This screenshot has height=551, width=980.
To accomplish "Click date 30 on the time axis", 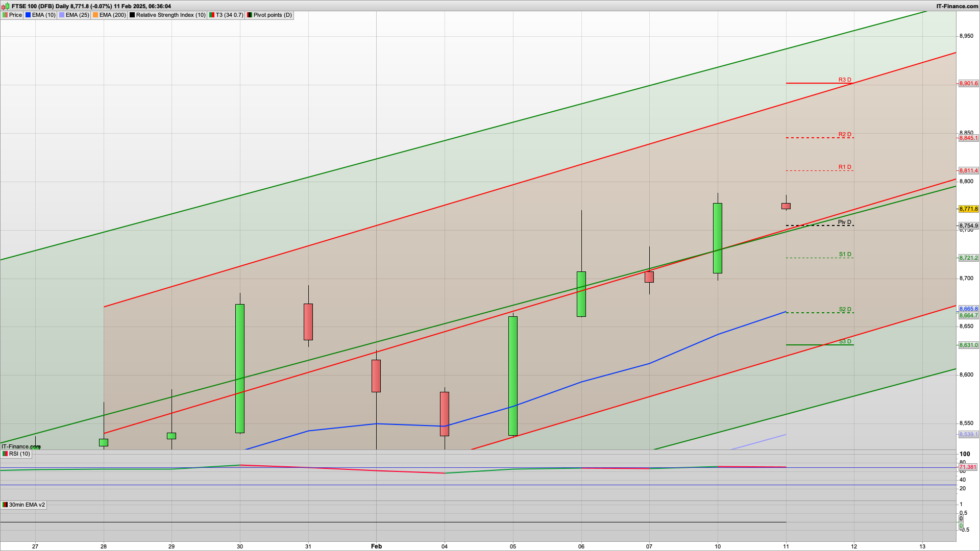I will 240,546.
